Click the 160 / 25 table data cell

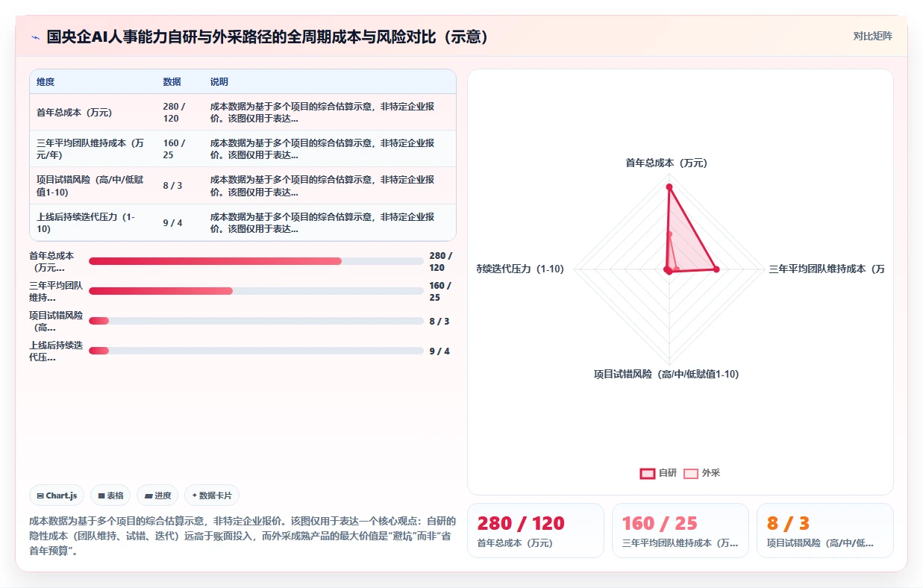[180, 149]
